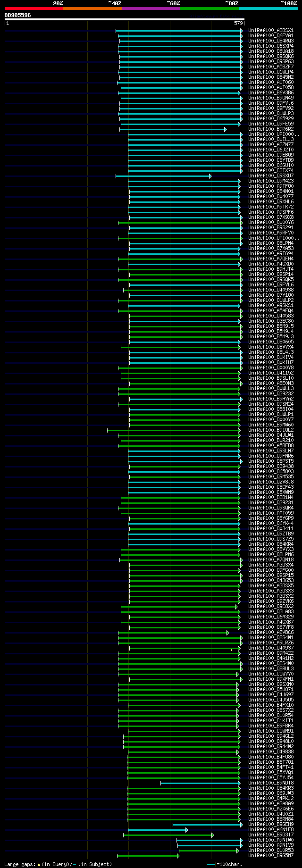This screenshot has height=868, width=302.
Task: Select hit label UniRef100_Q40938
Action: (271, 290)
